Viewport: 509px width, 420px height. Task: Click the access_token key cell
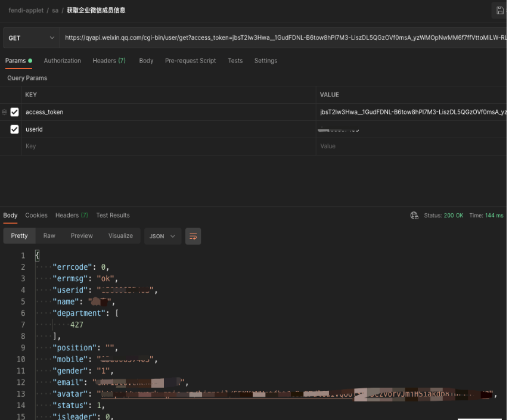pyautogui.click(x=169, y=113)
